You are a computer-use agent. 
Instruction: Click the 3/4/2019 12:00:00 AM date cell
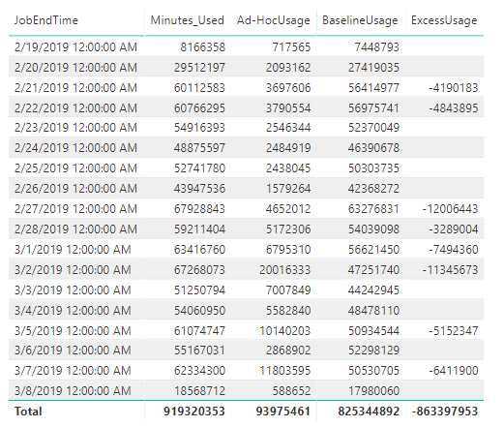(x=73, y=311)
